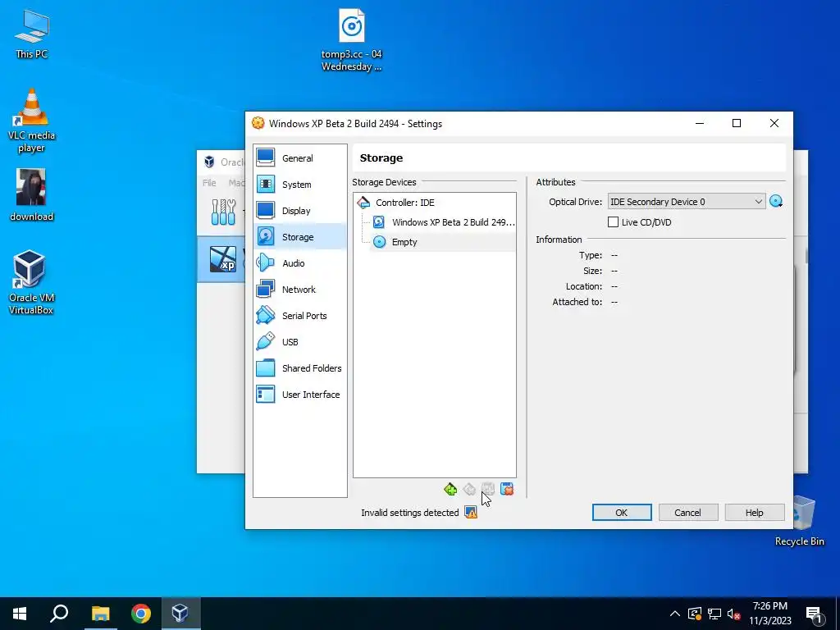This screenshot has width=840, height=630.
Task: Click the Network monitors icon
Action: [x=265, y=289]
